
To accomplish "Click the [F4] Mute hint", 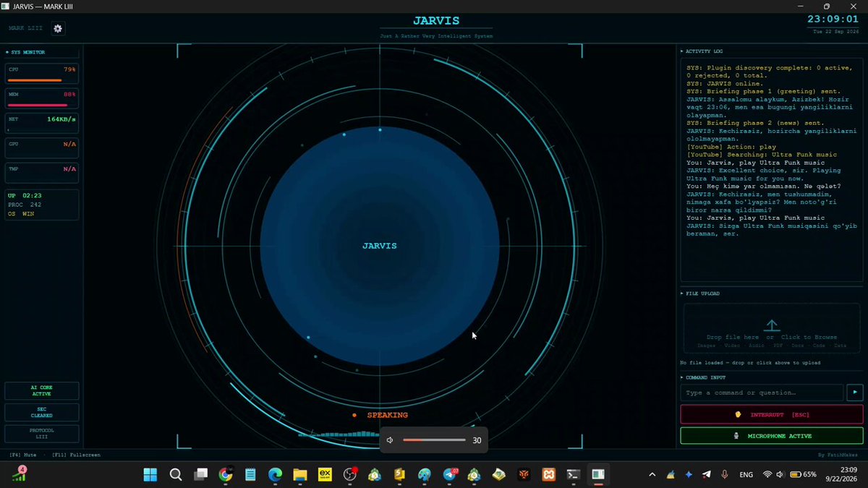I will [23, 455].
